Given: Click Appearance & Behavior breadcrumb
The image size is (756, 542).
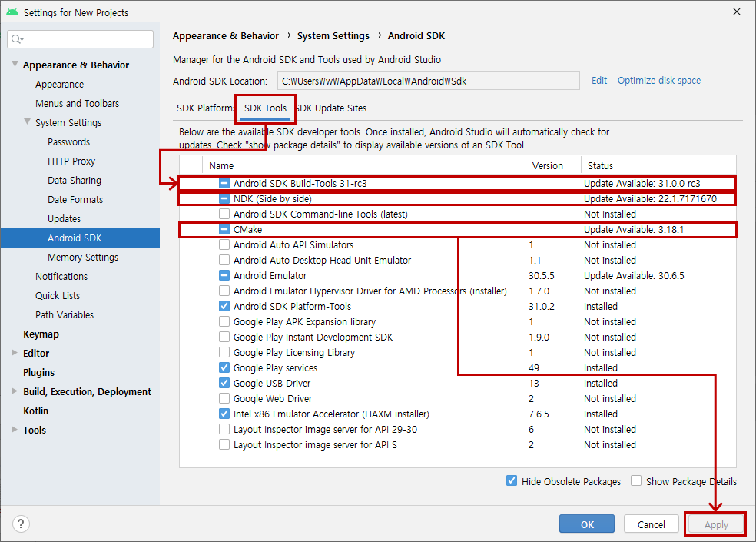Looking at the screenshot, I should tap(226, 35).
